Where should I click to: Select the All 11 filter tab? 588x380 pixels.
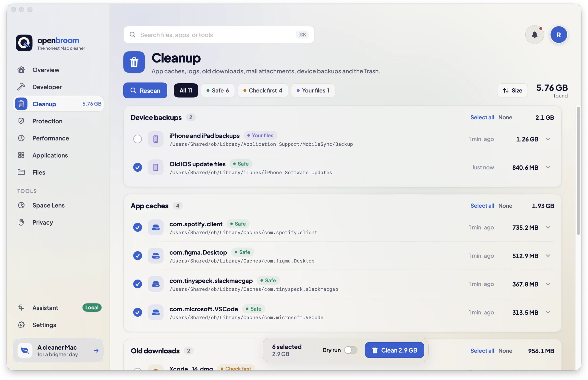(186, 90)
